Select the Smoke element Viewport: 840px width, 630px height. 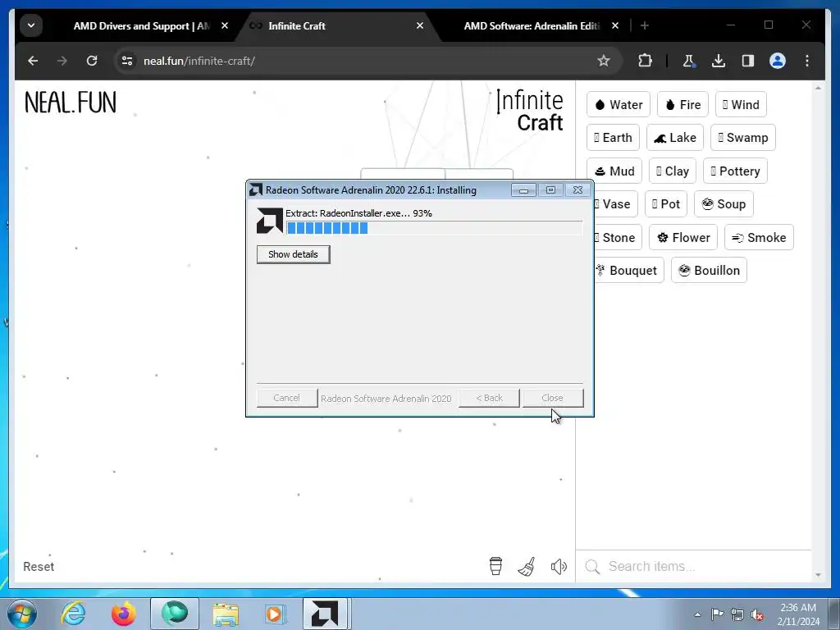[759, 237]
